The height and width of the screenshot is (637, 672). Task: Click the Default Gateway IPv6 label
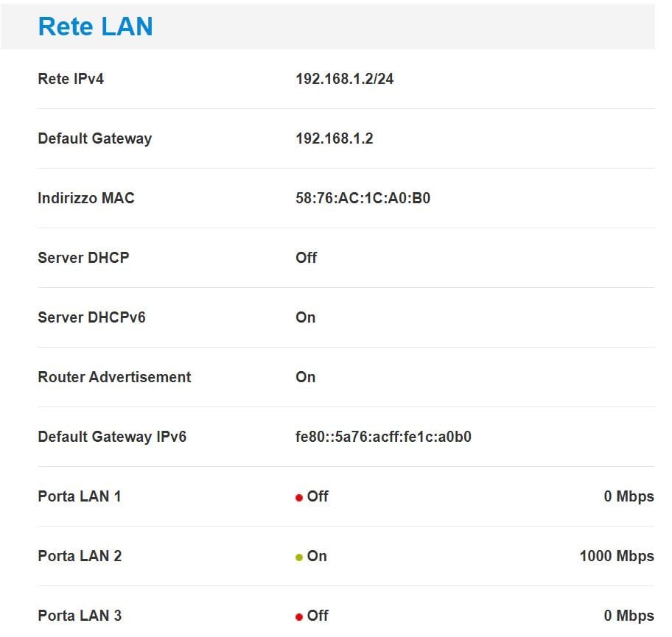point(112,437)
